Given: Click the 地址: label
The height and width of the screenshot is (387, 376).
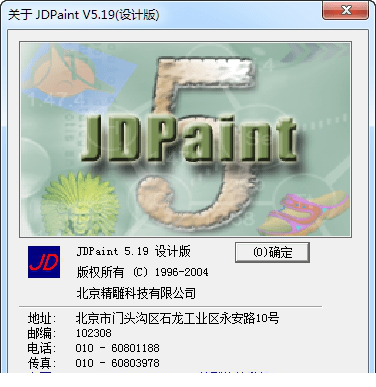Looking at the screenshot, I should click(42, 319).
